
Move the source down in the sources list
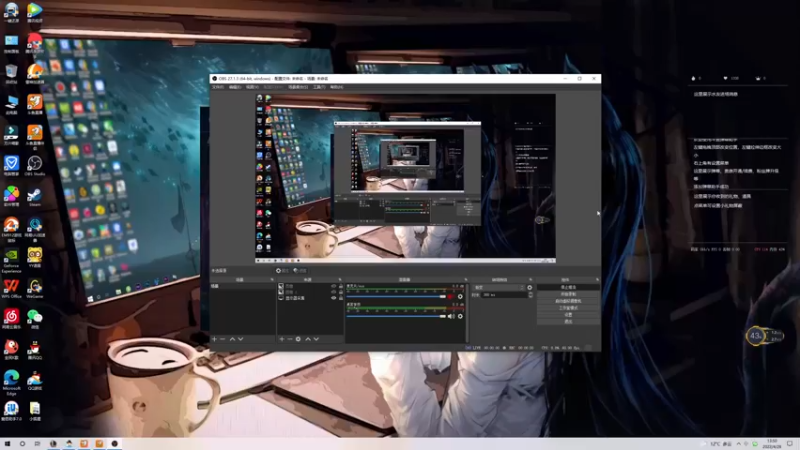point(316,339)
